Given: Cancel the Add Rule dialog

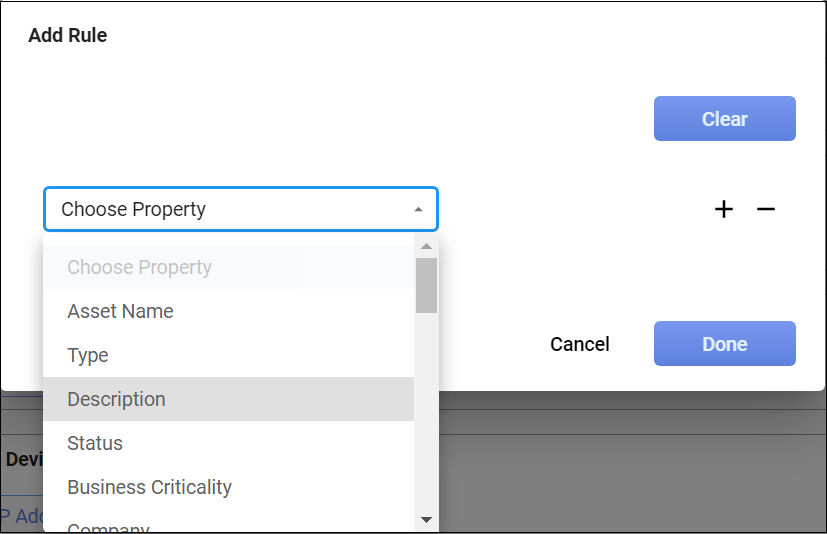Looking at the screenshot, I should (x=579, y=344).
